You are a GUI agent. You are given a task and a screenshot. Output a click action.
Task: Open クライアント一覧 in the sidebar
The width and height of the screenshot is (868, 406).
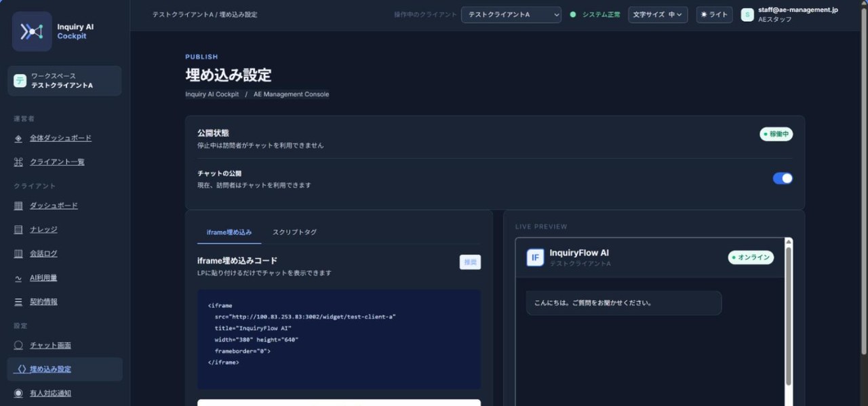(57, 162)
